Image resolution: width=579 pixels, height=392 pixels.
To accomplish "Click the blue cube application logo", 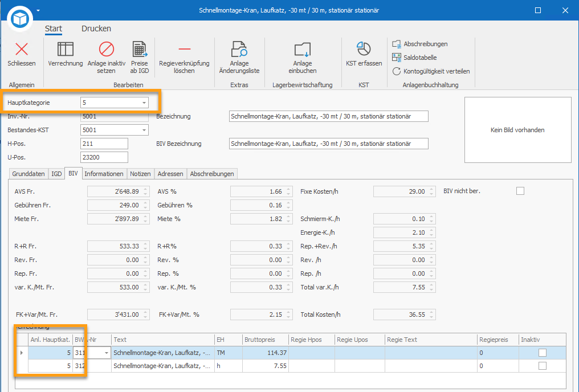I will pyautogui.click(x=20, y=18).
